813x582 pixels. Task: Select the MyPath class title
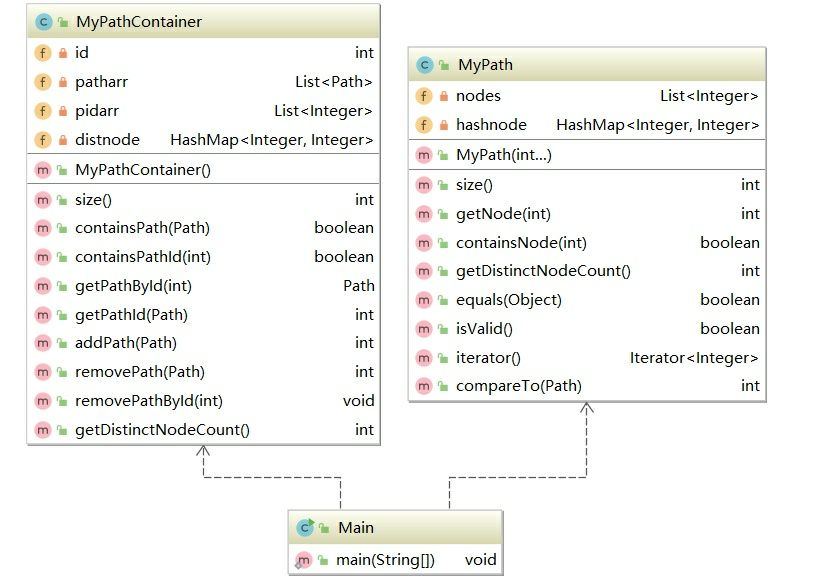(x=485, y=65)
